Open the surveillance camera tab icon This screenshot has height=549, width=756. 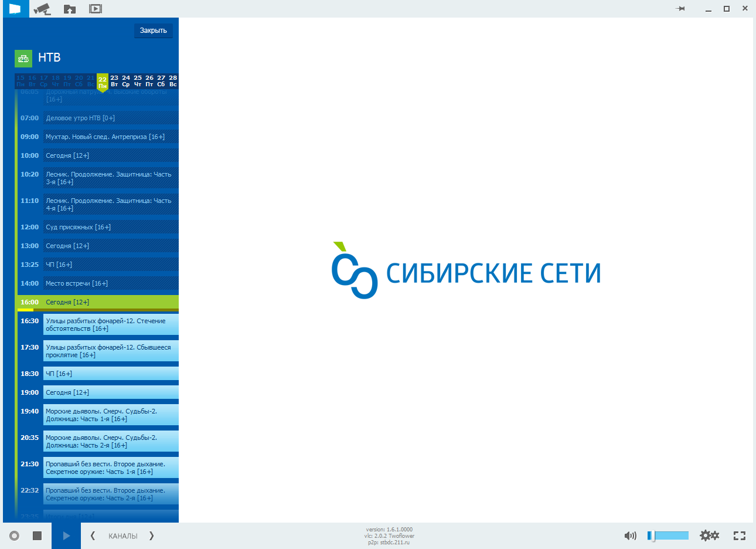(42, 9)
